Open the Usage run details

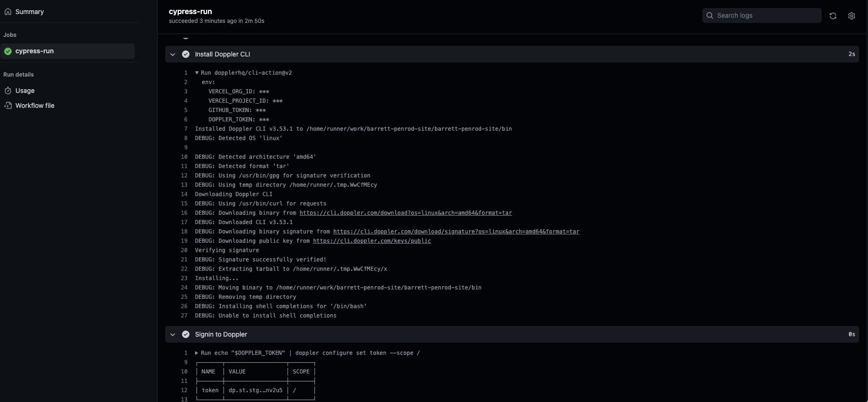coord(25,91)
